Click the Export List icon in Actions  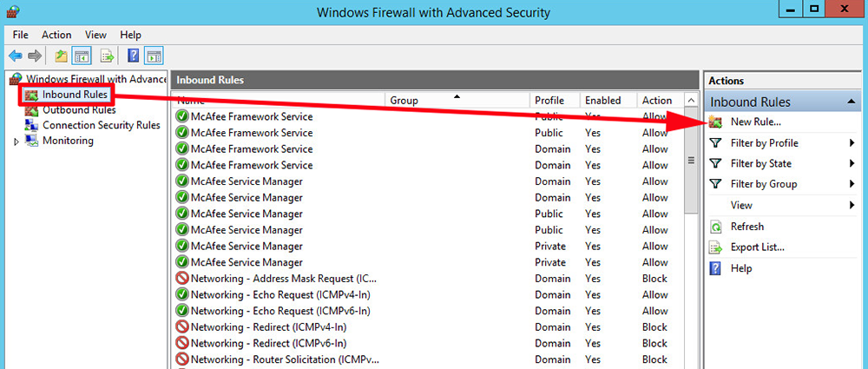(716, 247)
